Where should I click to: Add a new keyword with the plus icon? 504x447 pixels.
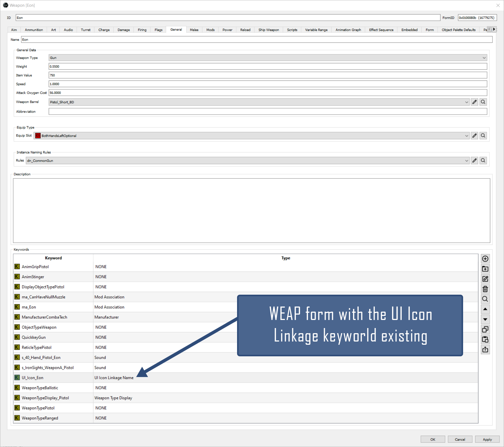pos(485,259)
